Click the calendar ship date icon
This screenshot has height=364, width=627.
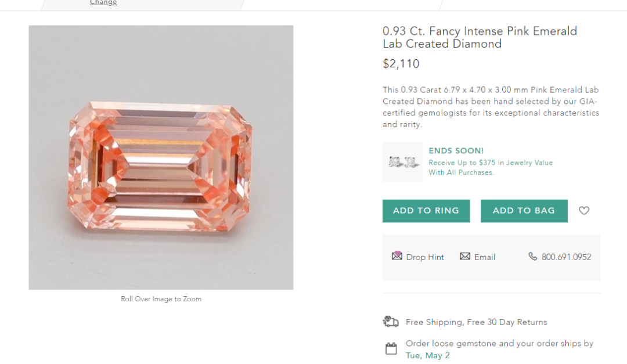[x=391, y=349]
